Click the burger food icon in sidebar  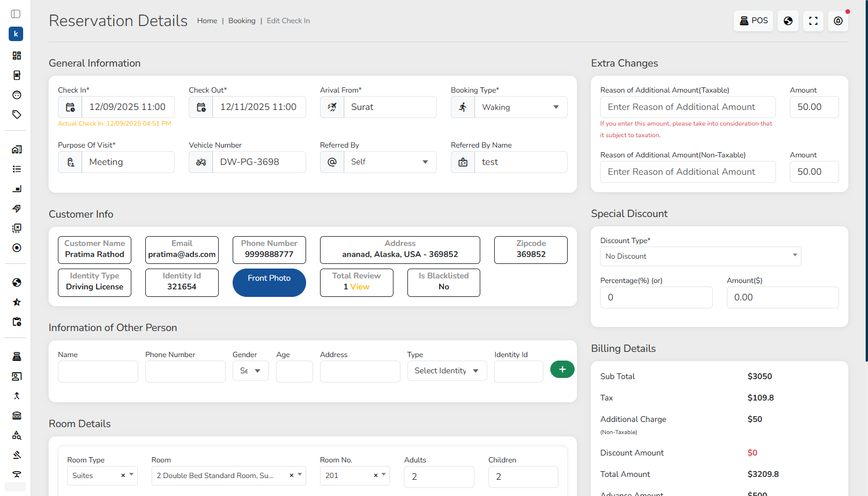(17, 416)
